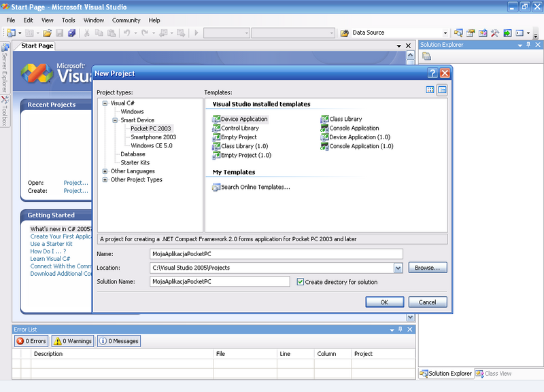Viewport: 544px width, 392px height.
Task: Click the Add New Item toolbar icon
Action: pos(29,33)
